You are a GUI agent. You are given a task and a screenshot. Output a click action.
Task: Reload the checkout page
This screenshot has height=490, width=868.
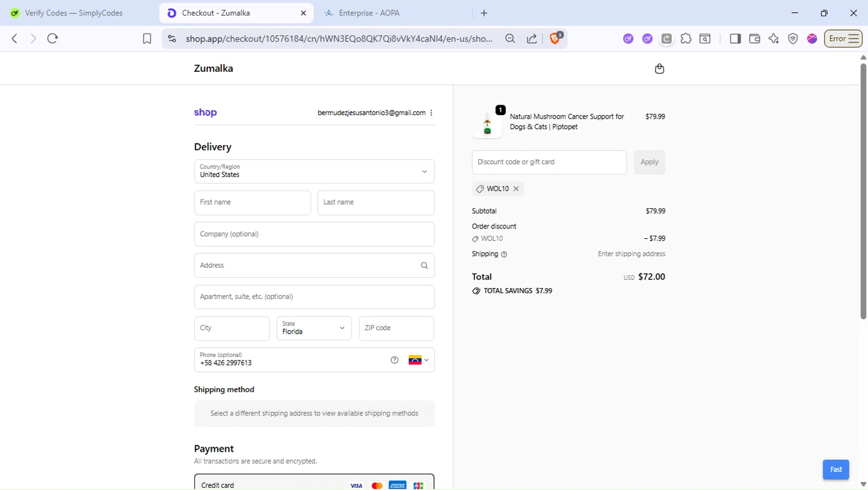tap(53, 39)
